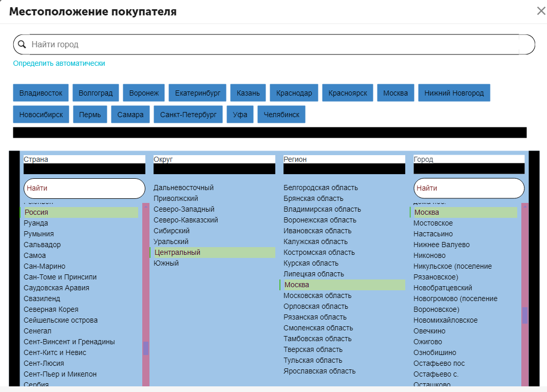Select Румыния in the country list
547x392 pixels.
(39, 234)
